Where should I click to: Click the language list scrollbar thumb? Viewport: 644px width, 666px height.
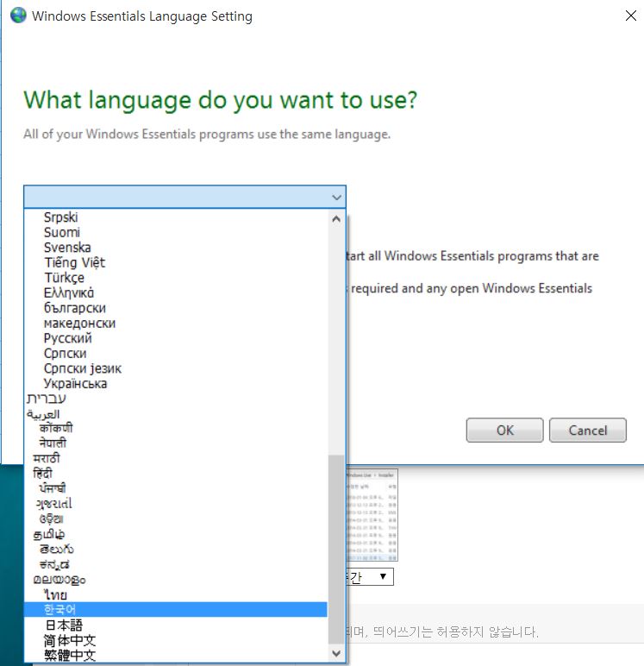336,550
